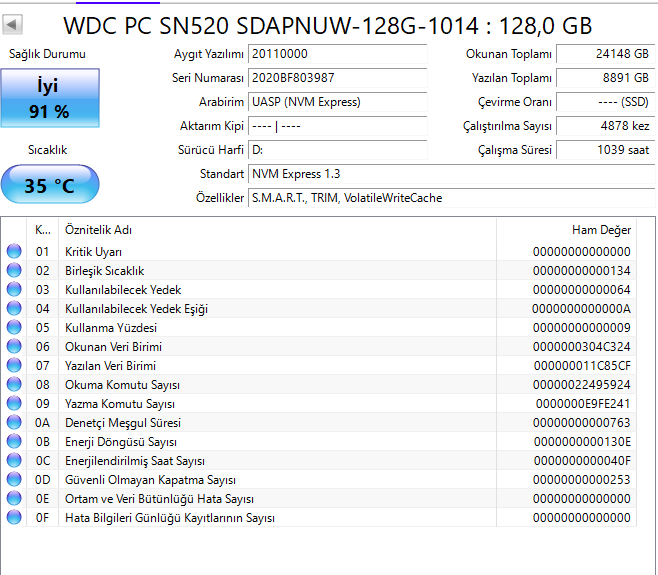Select the Kullanılabilecek Yedek Eşiği attribute name

136,309
